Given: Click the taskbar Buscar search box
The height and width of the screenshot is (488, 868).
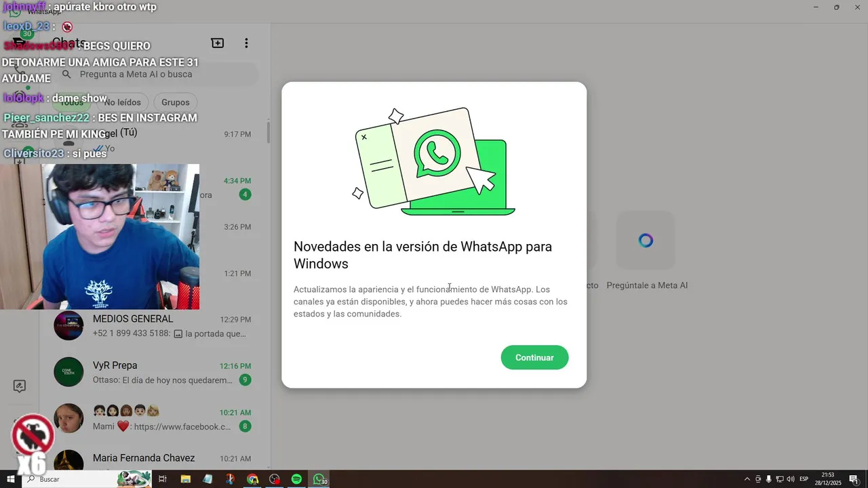Looking at the screenshot, I should [88, 479].
